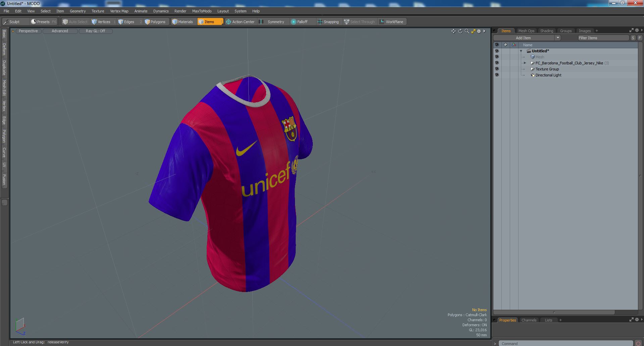Open the Items panel settings gear

click(637, 30)
